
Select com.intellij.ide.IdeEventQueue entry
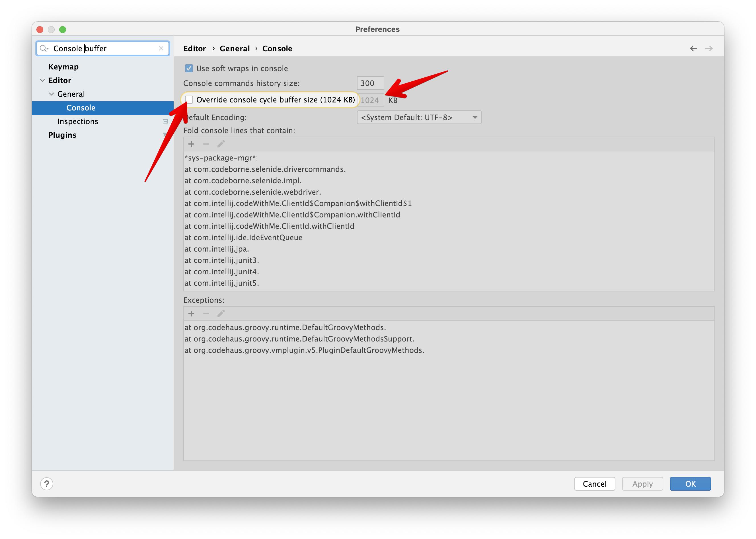click(243, 238)
